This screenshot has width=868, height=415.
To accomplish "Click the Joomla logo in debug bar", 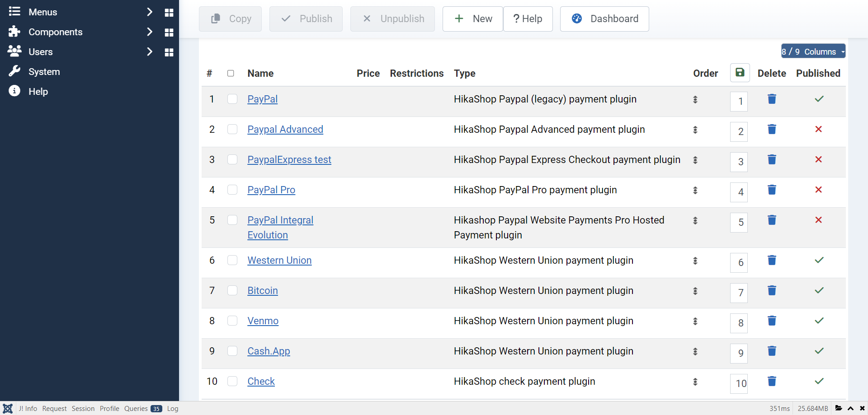I will coord(8,408).
